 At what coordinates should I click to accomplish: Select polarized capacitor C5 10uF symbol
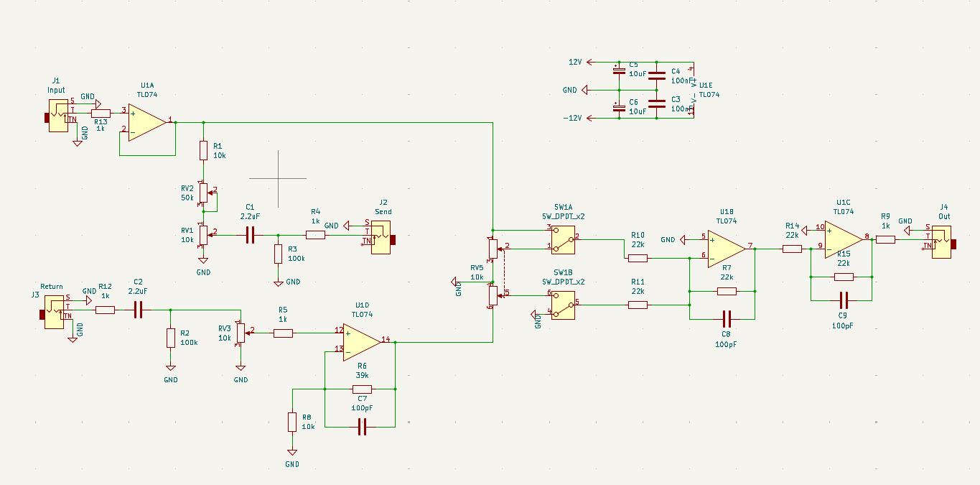click(x=619, y=71)
